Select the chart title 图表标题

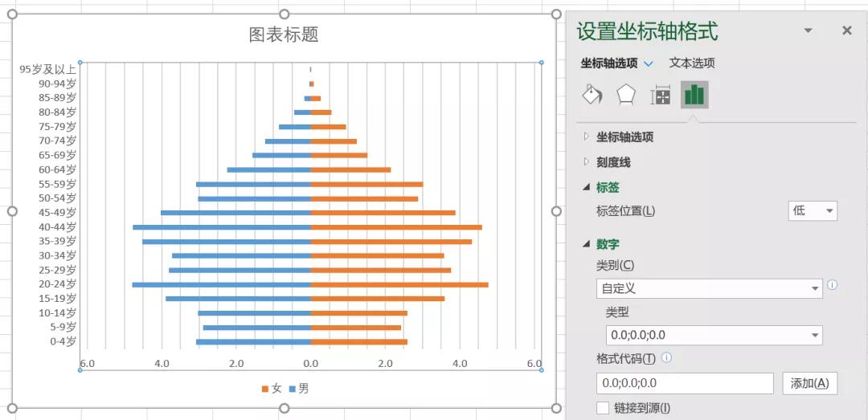(284, 35)
